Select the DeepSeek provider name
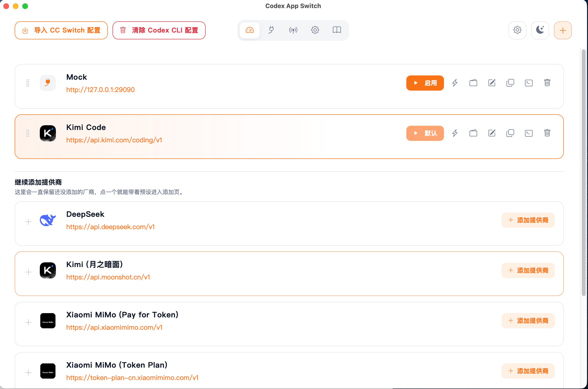588x389 pixels. (x=85, y=214)
